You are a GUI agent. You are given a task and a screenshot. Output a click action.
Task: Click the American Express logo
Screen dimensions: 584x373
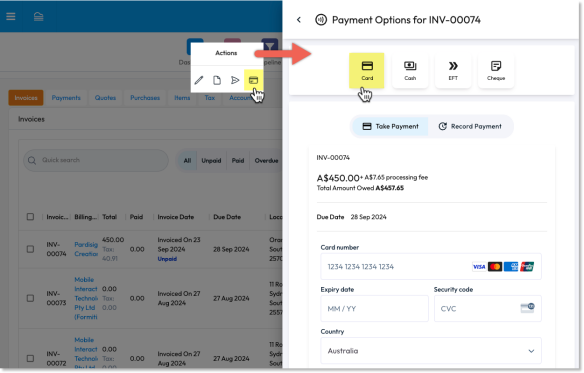pos(511,267)
